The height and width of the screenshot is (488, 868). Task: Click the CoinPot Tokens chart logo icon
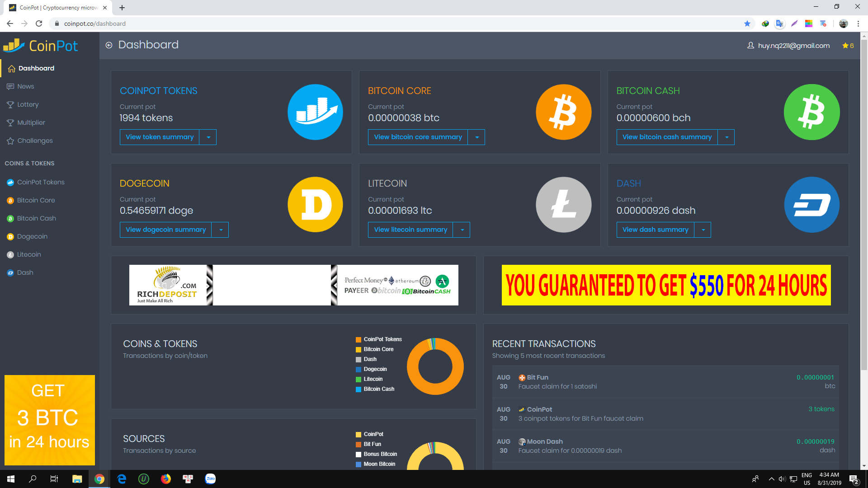(315, 112)
